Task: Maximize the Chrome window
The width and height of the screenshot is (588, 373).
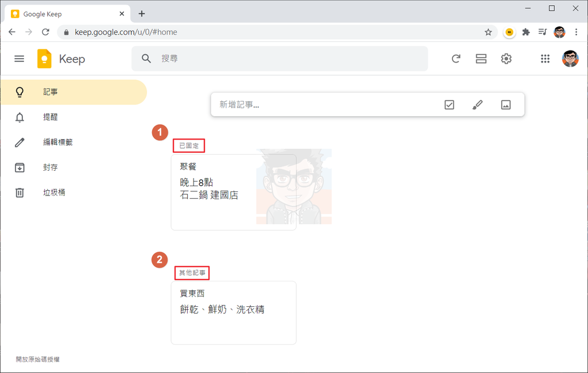Action: 552,8
